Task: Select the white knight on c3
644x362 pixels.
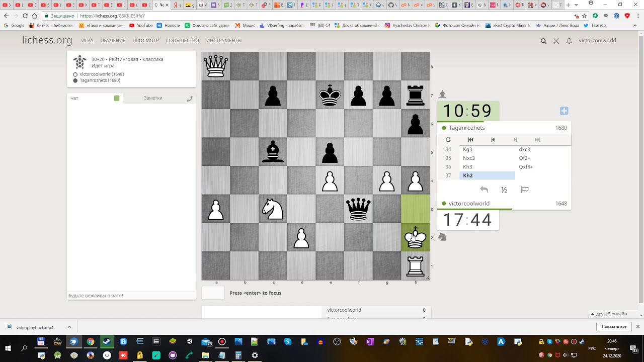Action: 273,209
